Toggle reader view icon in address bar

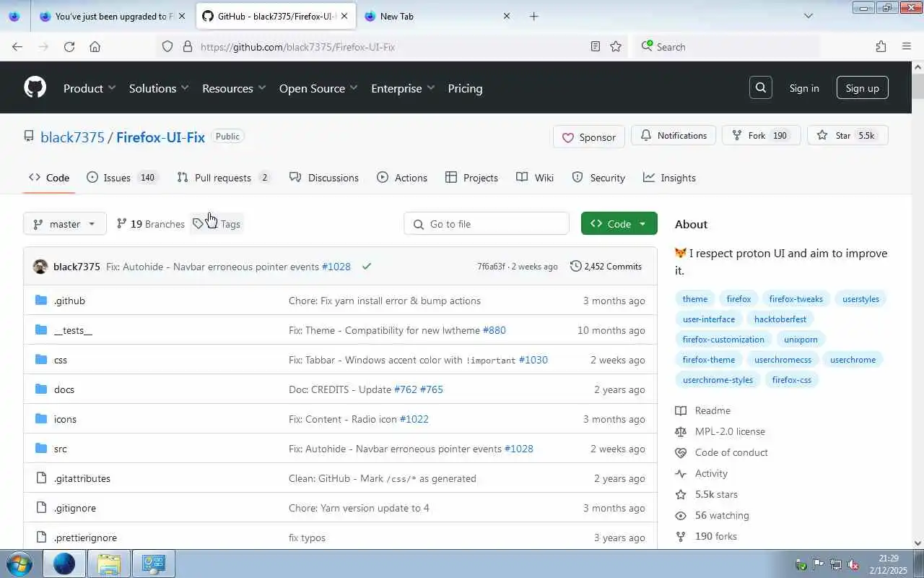[596, 46]
